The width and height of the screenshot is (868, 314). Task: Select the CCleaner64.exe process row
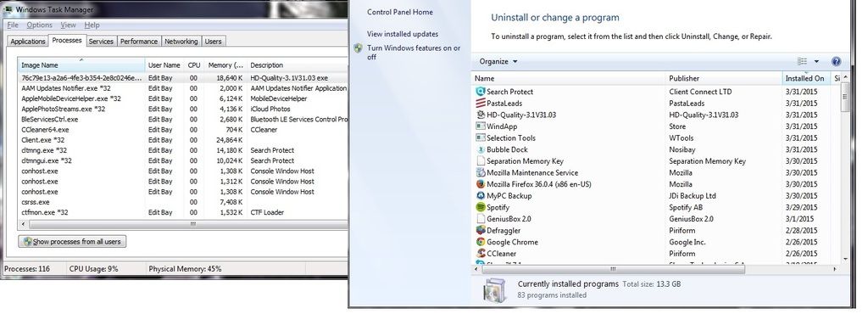click(x=184, y=130)
